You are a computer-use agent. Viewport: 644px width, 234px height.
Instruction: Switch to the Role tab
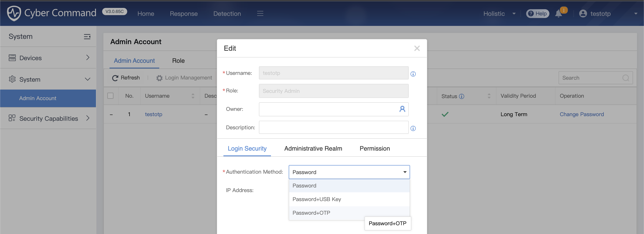178,61
